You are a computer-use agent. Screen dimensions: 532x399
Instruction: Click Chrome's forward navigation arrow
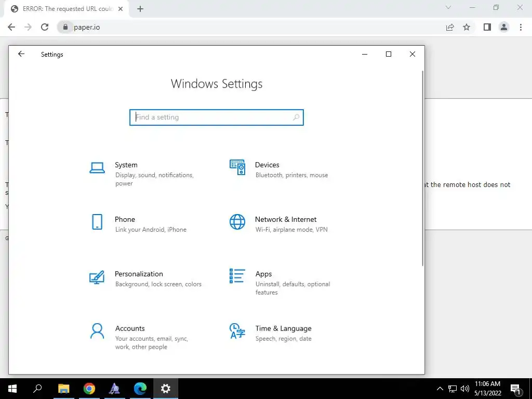point(28,27)
